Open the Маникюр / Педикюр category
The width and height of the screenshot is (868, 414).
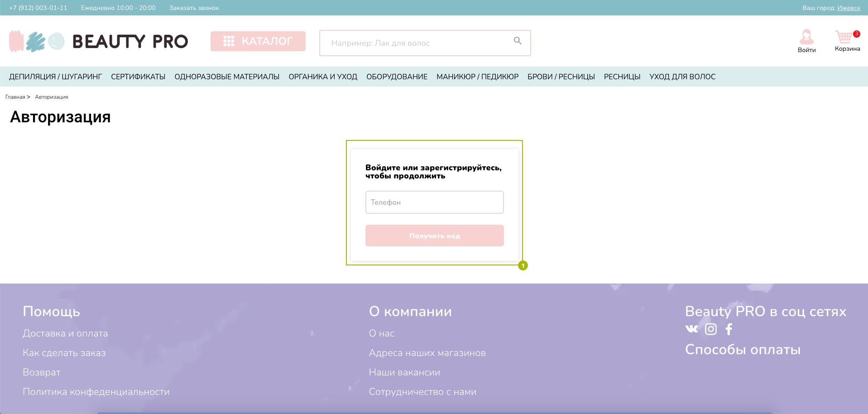tap(477, 77)
